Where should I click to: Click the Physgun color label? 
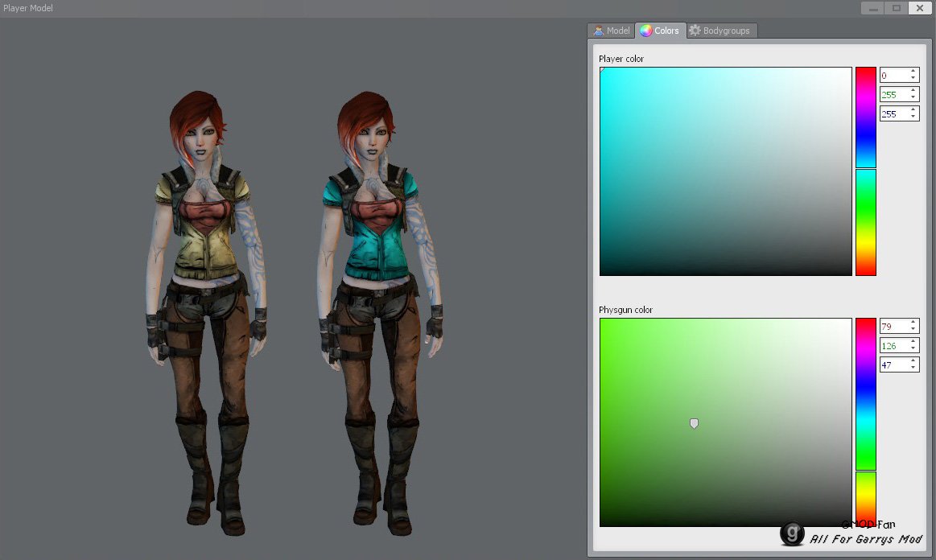pos(625,310)
